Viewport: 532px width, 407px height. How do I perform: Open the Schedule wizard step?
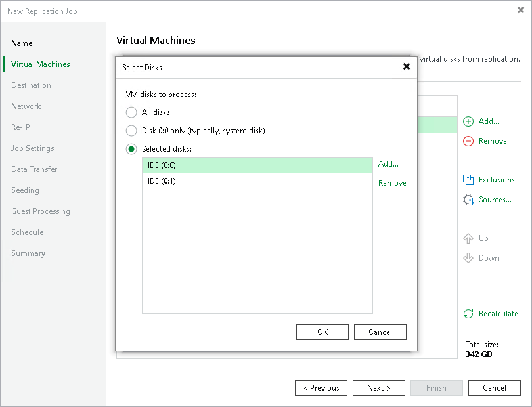(x=27, y=232)
